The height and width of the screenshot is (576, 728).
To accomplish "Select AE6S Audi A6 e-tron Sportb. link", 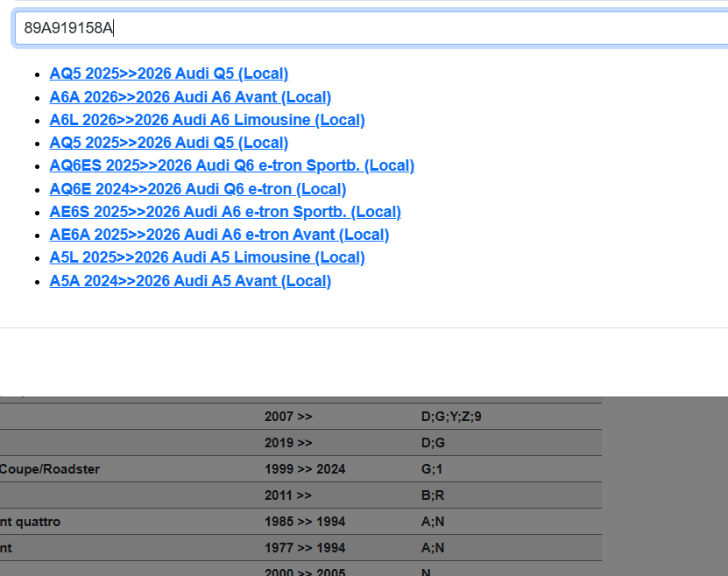I will click(225, 212).
